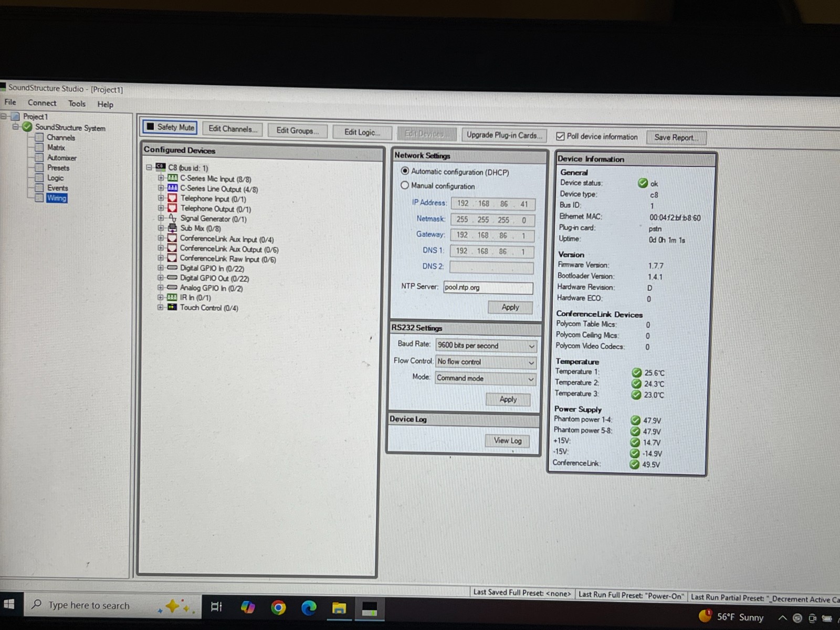840x630 pixels.
Task: Open the Baud Rate dropdown
Action: 486,345
